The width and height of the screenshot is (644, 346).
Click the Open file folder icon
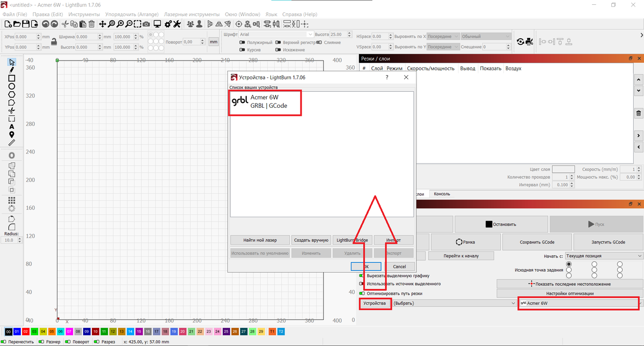(17, 24)
